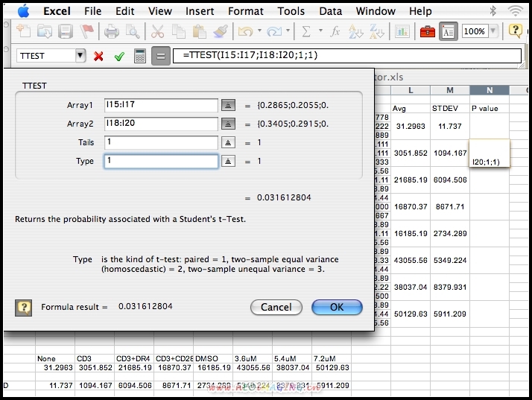Expand the Undo history dropdown arrow
This screenshot has width=532, height=400.
259,31
